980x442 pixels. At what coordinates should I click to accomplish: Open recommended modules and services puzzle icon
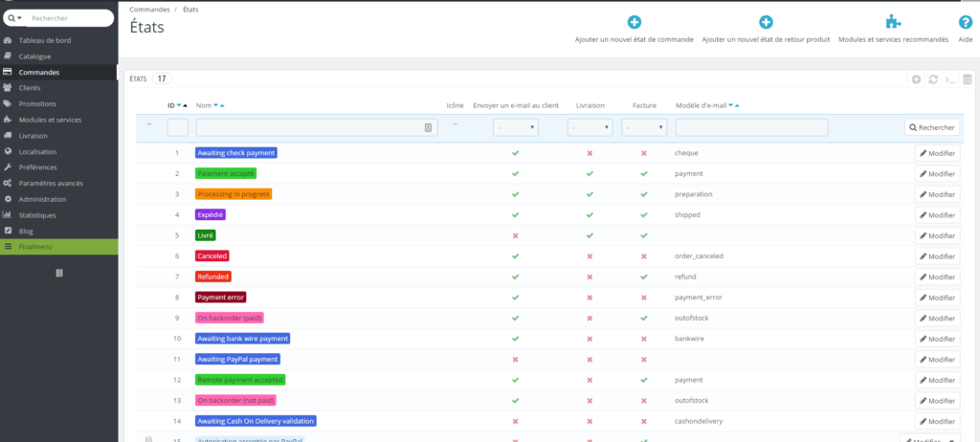point(892,22)
